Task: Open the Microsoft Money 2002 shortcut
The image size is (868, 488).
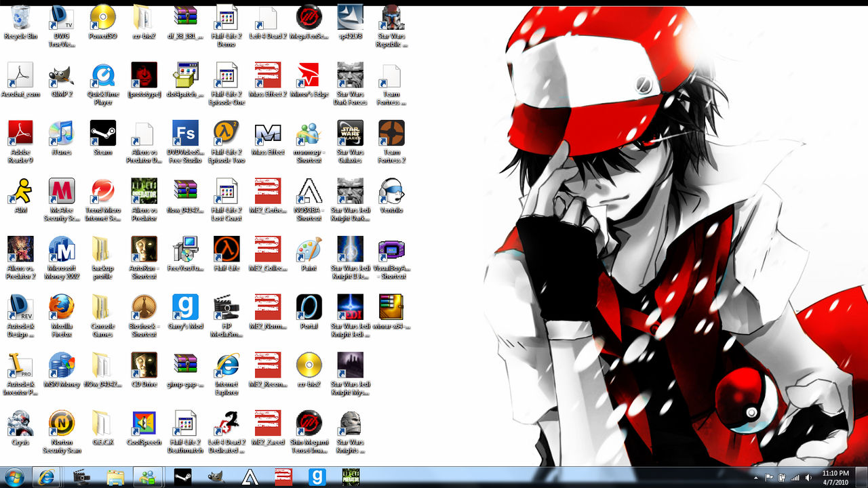Action: point(62,258)
